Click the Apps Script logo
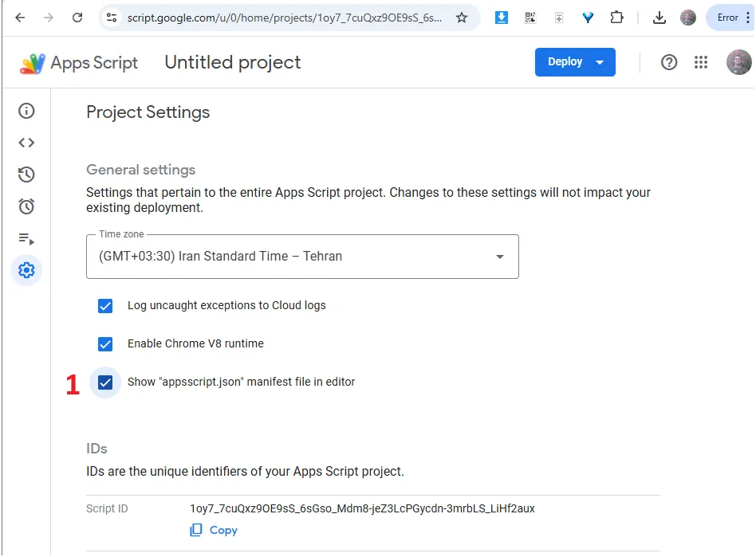Image resolution: width=756 pixels, height=557 pixels. [x=79, y=63]
